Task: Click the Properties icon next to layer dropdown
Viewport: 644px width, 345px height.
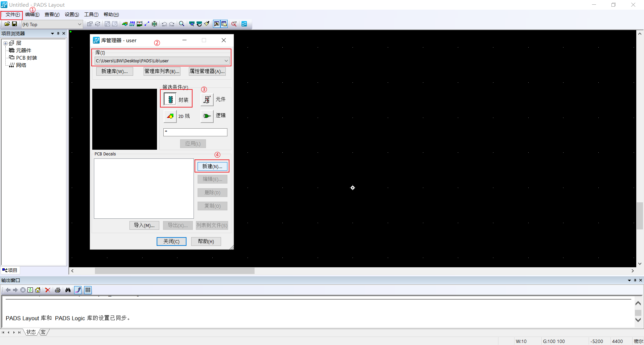Action: [x=90, y=24]
